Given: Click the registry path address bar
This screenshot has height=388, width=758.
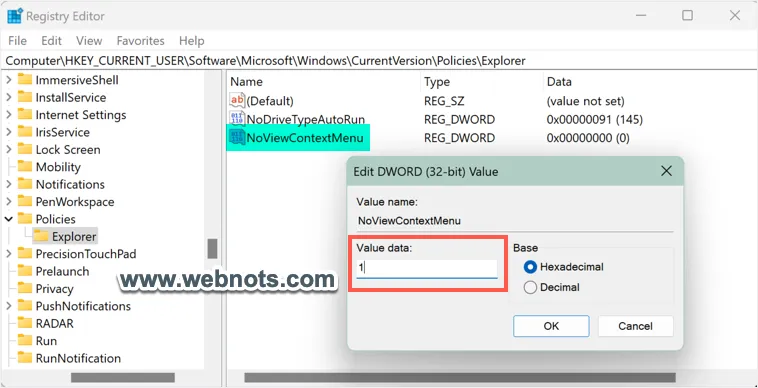Looking at the screenshot, I should tap(379, 61).
